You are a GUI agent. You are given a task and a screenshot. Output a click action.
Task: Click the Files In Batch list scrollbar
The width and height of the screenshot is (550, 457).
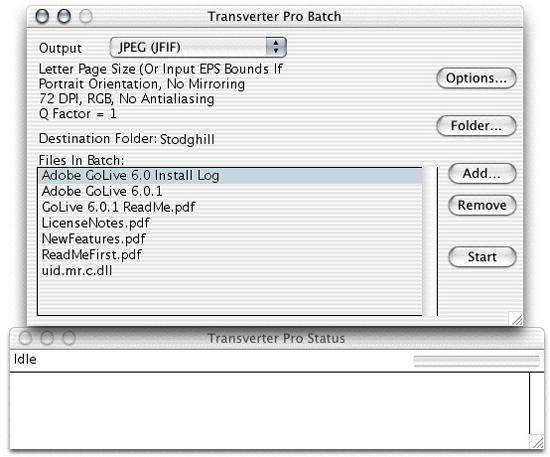pos(430,241)
